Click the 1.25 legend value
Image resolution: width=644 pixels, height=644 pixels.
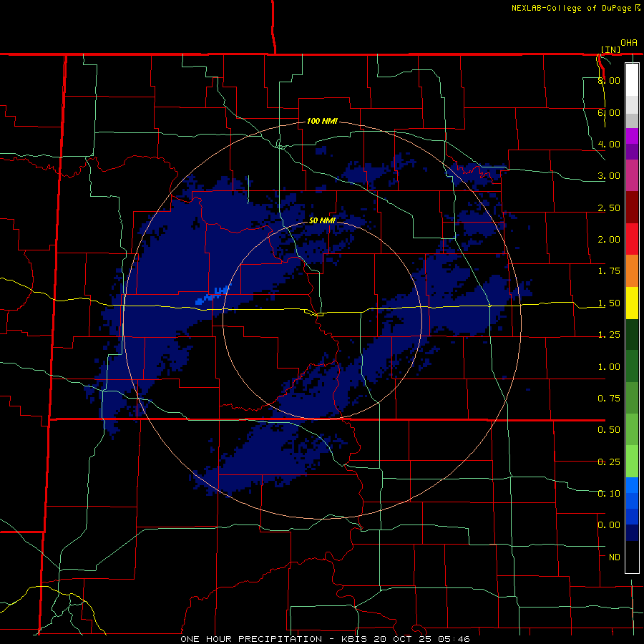(x=609, y=335)
